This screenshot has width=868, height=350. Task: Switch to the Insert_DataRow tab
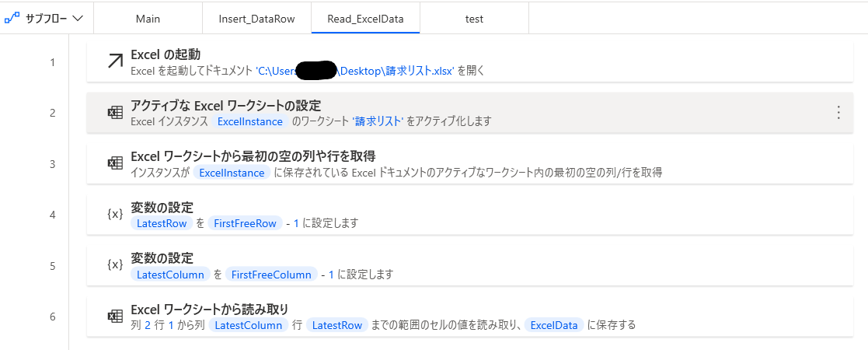[x=257, y=19]
